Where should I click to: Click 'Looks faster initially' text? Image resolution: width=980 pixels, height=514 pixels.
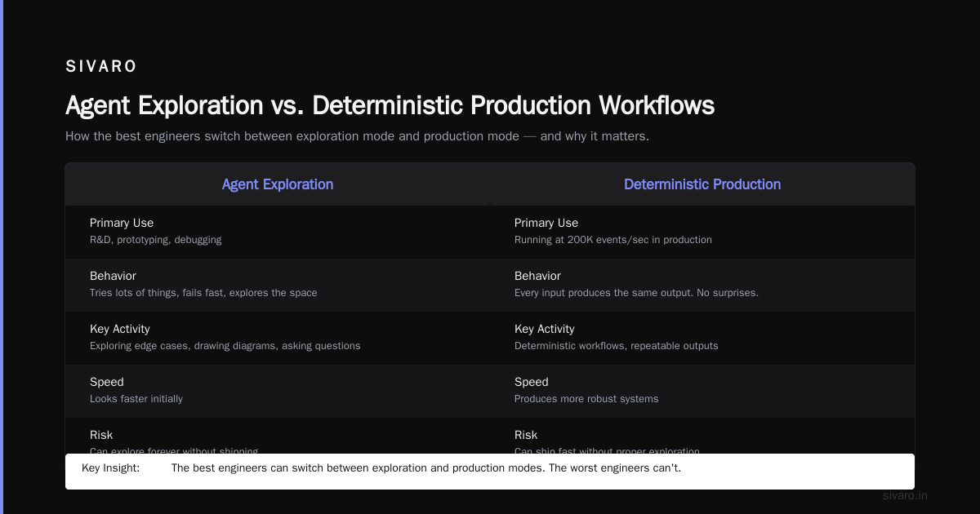click(136, 399)
